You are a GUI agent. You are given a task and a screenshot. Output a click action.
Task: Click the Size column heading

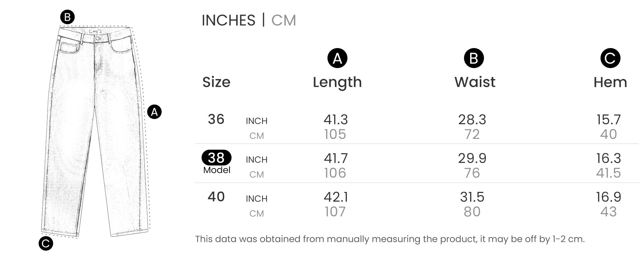click(216, 82)
